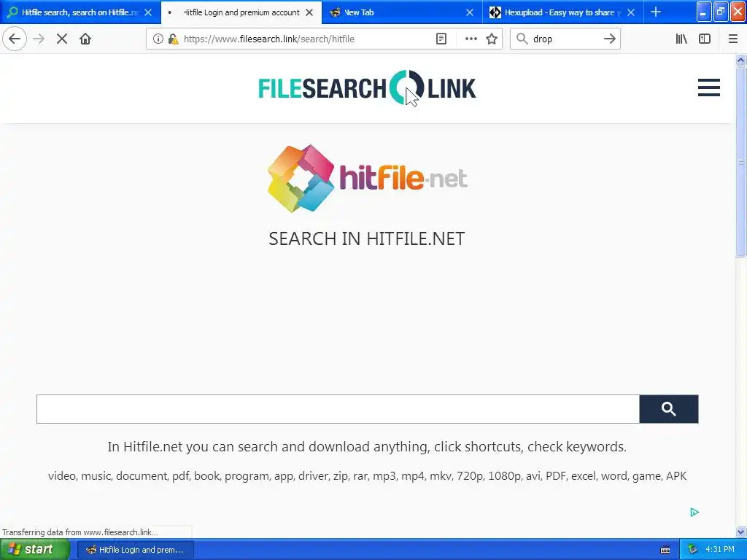Submit browser search with arrow next to drop
747x560 pixels.
[609, 39]
